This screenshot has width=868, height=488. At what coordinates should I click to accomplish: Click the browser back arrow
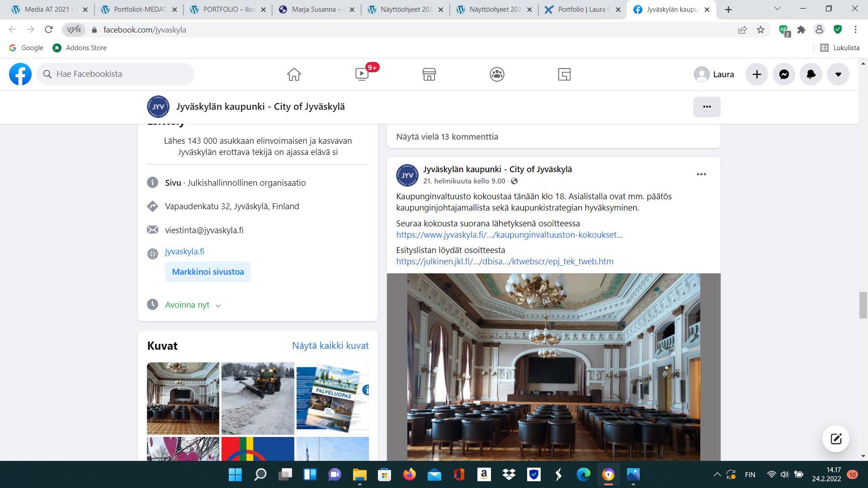(x=12, y=29)
